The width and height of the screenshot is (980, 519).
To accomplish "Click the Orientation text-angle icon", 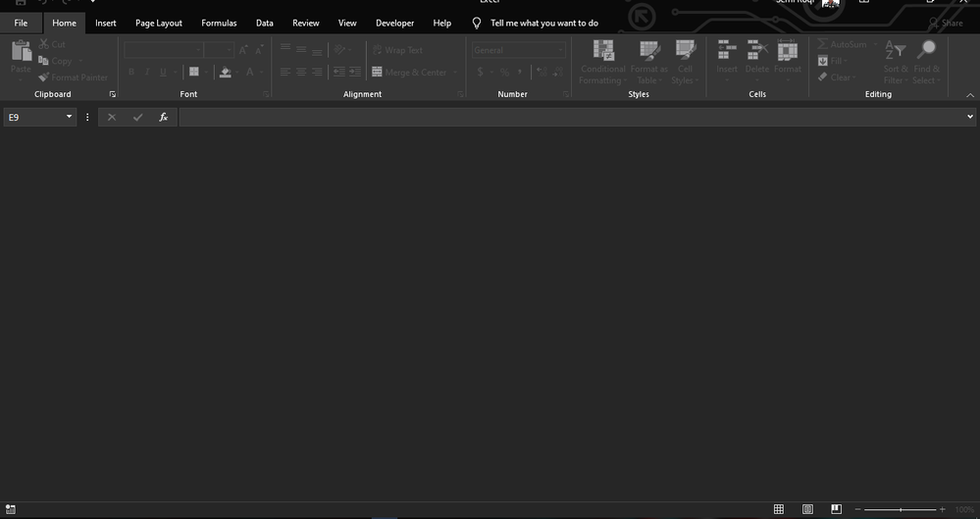I will [340, 50].
